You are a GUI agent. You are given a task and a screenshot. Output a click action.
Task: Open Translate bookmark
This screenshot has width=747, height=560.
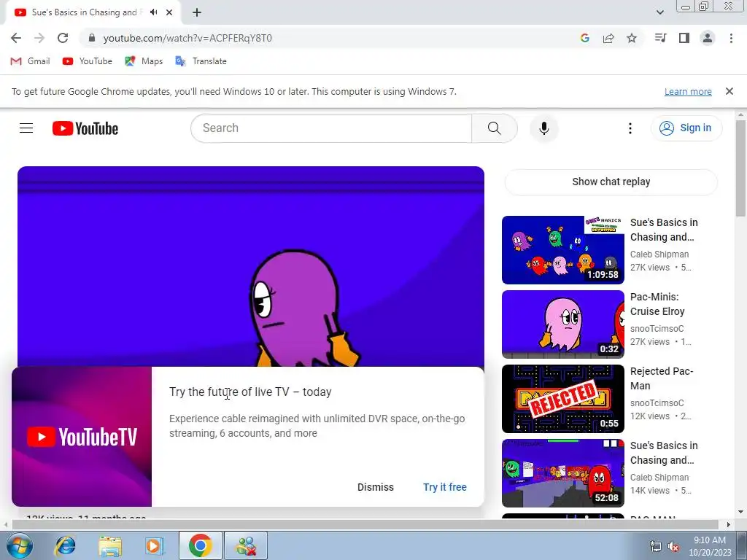coord(201,61)
